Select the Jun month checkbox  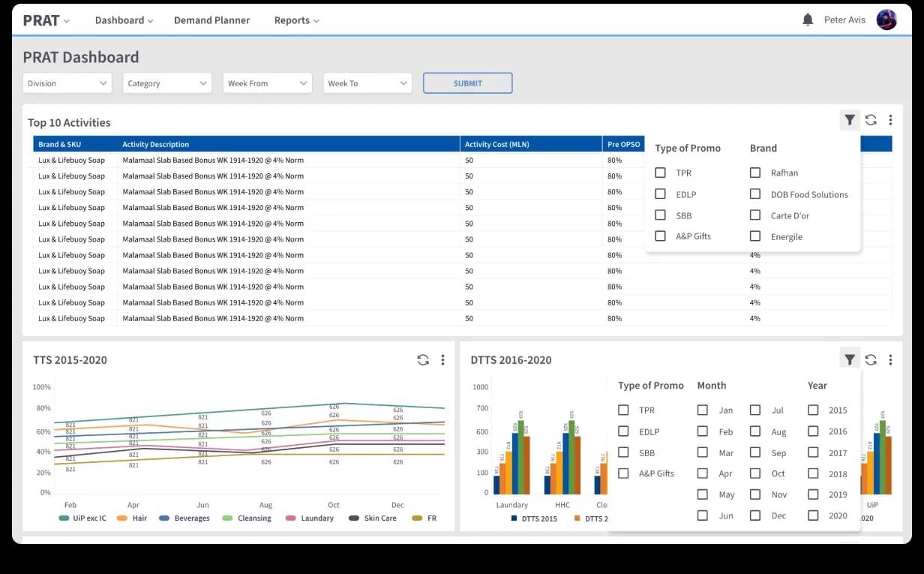coord(703,515)
